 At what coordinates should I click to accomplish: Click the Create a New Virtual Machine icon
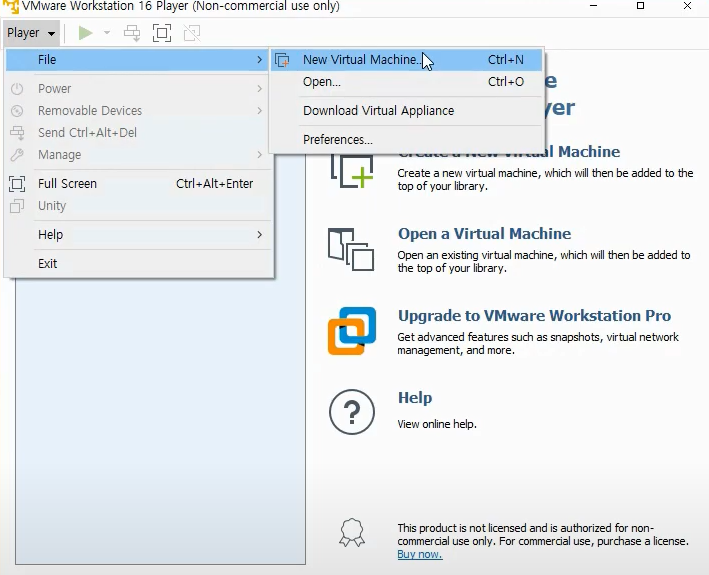352,171
